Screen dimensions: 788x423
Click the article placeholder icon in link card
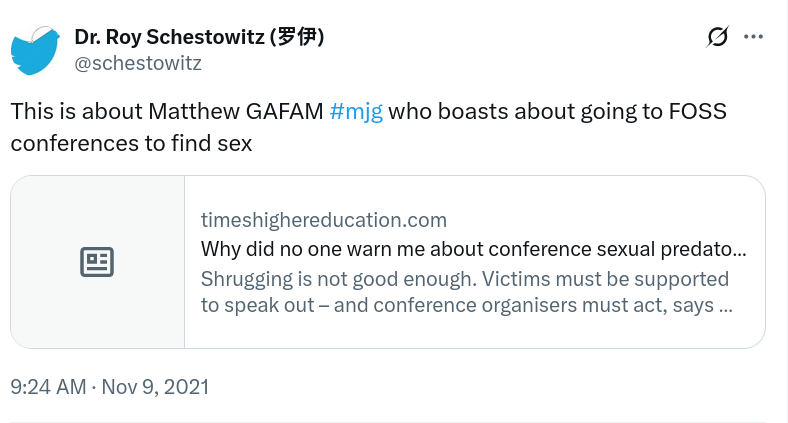[x=97, y=262]
